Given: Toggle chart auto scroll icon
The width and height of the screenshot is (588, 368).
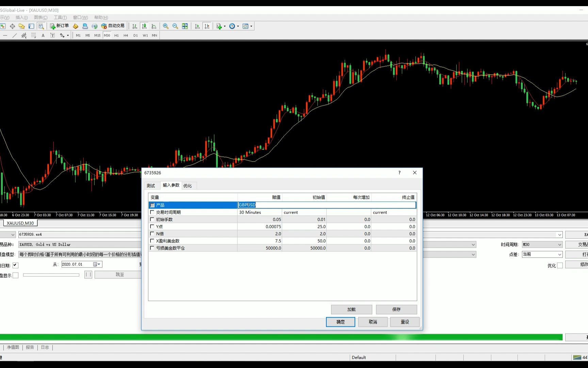Looking at the screenshot, I should [197, 26].
